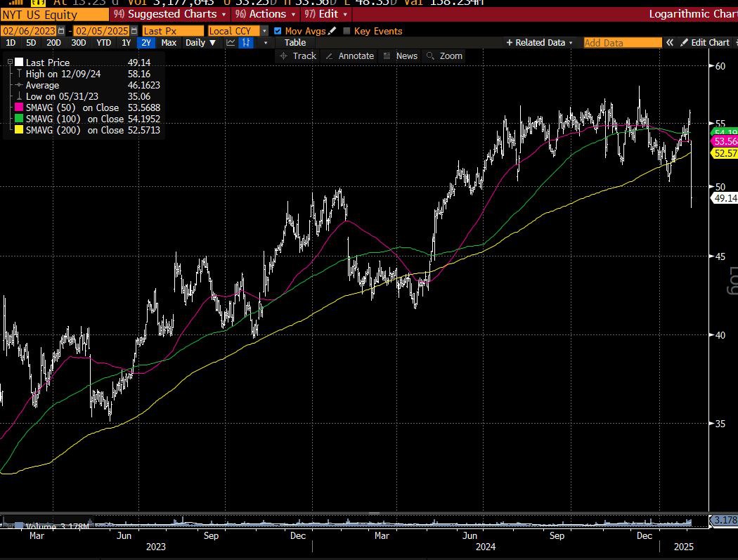Open the Local CCY currency dropdown

(x=264, y=31)
